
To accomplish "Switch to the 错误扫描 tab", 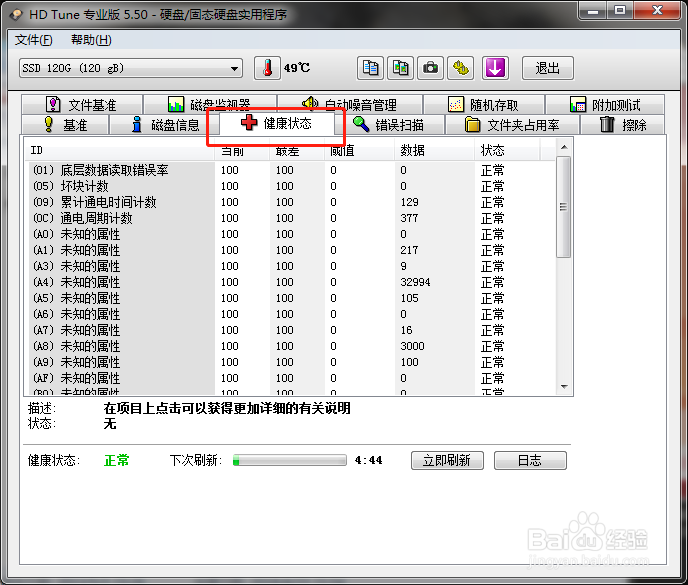I will pyautogui.click(x=389, y=125).
